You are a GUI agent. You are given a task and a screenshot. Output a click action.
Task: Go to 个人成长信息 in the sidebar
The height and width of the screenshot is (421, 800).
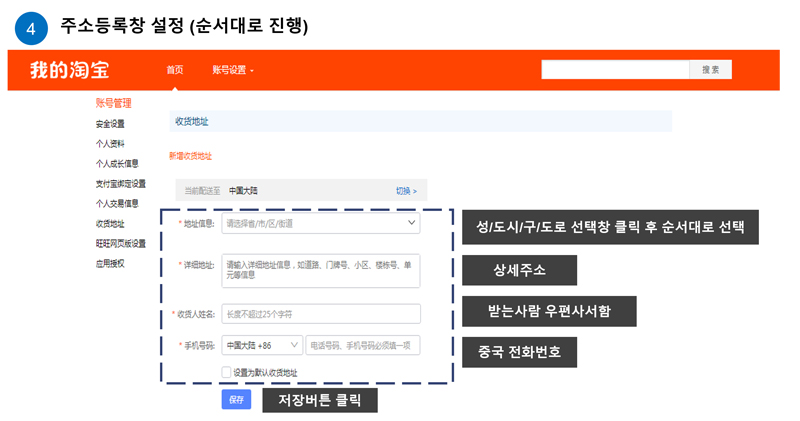pos(116,163)
